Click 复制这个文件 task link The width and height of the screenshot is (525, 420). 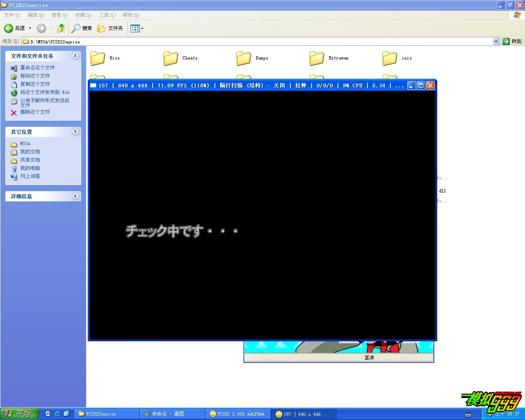pyautogui.click(x=35, y=84)
